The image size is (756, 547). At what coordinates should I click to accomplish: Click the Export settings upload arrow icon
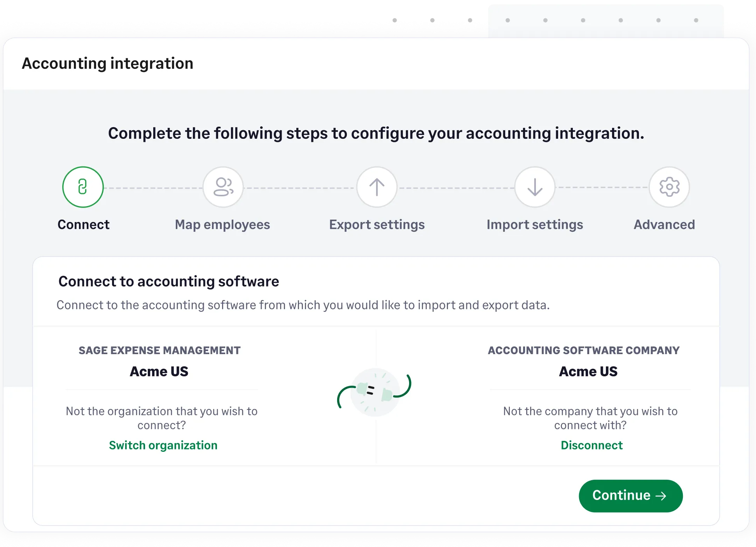[x=376, y=187]
